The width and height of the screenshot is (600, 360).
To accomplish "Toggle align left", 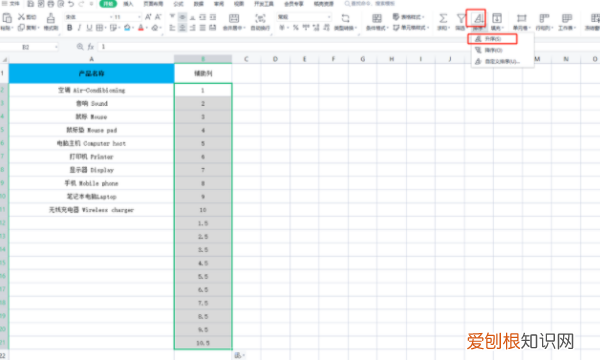I will coord(172,28).
